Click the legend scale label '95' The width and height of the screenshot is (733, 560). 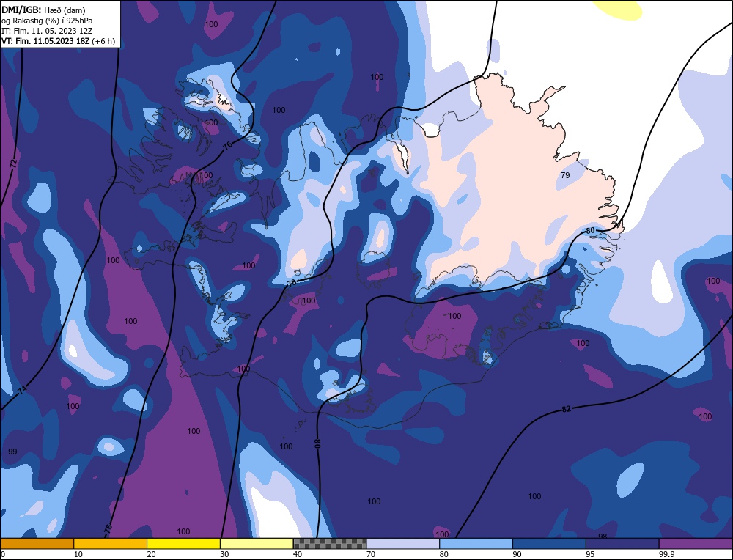click(590, 554)
